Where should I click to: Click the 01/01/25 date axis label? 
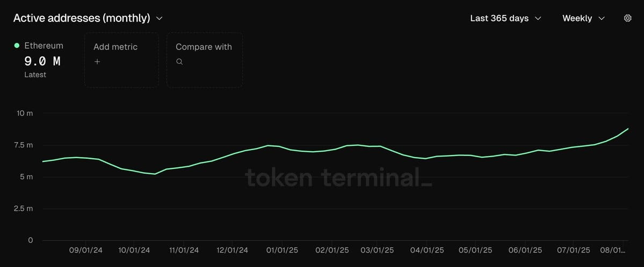click(281, 250)
